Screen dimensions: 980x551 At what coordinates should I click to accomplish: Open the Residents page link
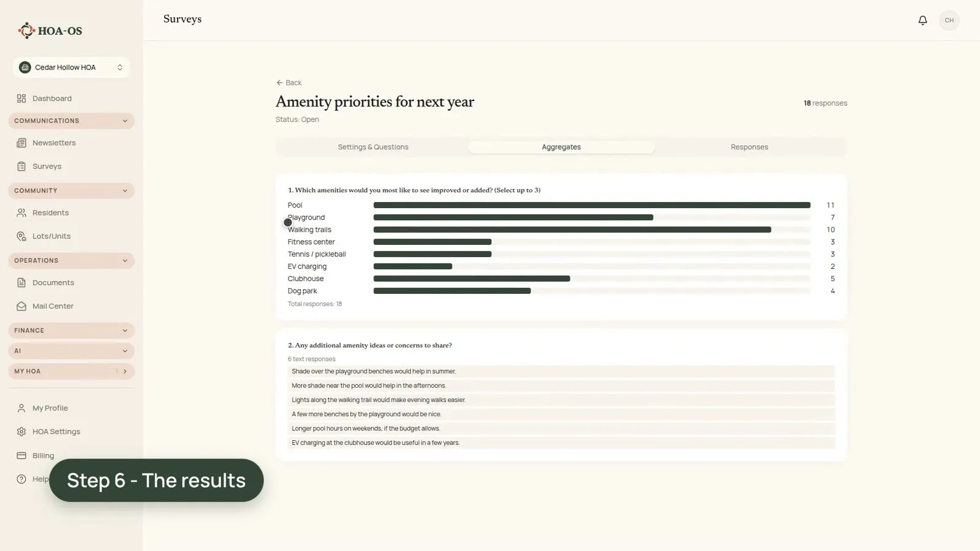tap(50, 213)
